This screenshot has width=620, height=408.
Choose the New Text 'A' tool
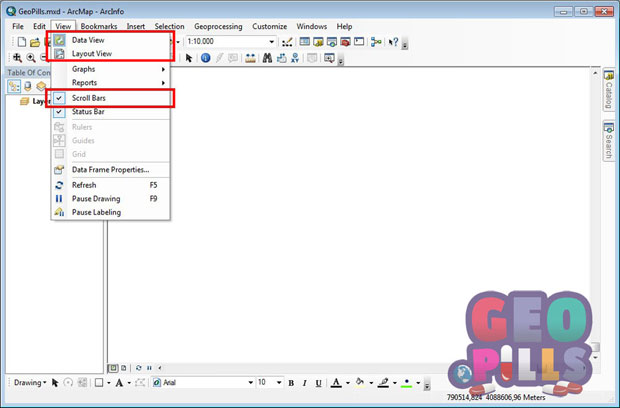tap(119, 382)
